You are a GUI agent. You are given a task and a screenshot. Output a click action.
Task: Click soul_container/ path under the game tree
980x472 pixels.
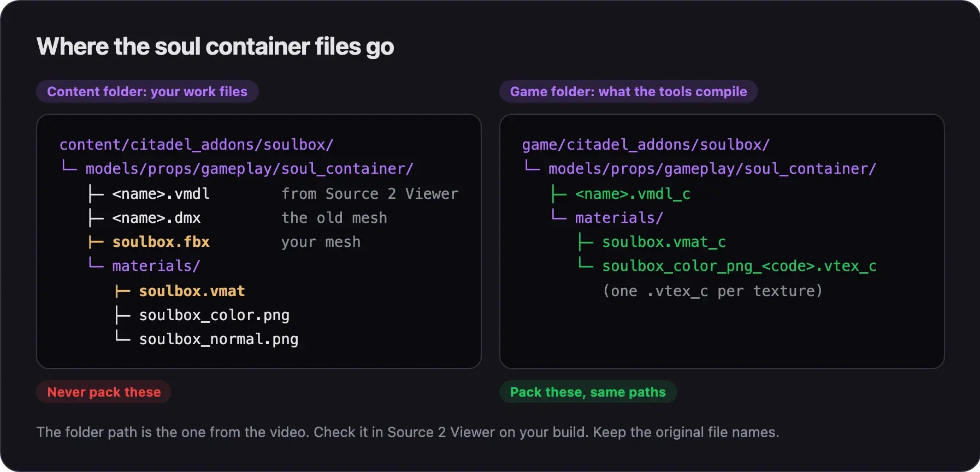[x=712, y=169]
